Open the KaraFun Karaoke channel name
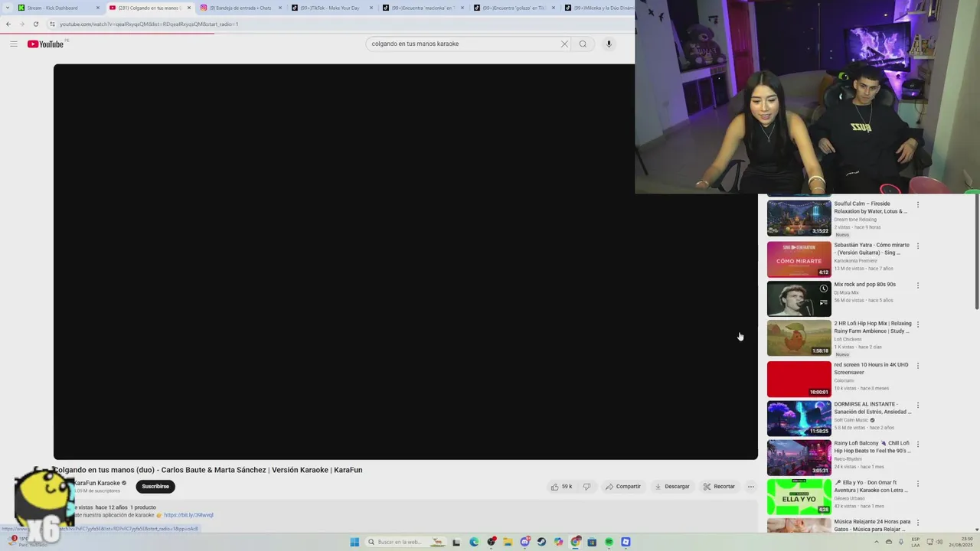This screenshot has height=551, width=980. click(x=97, y=483)
